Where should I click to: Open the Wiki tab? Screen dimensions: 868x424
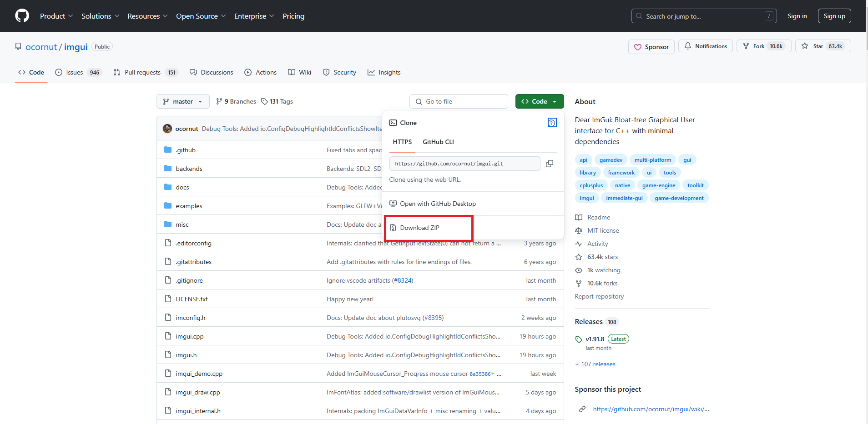(300, 72)
